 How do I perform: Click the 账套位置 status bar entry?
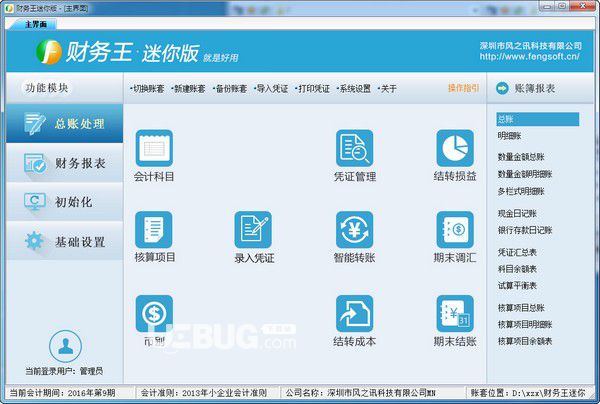pyautogui.click(x=528, y=393)
